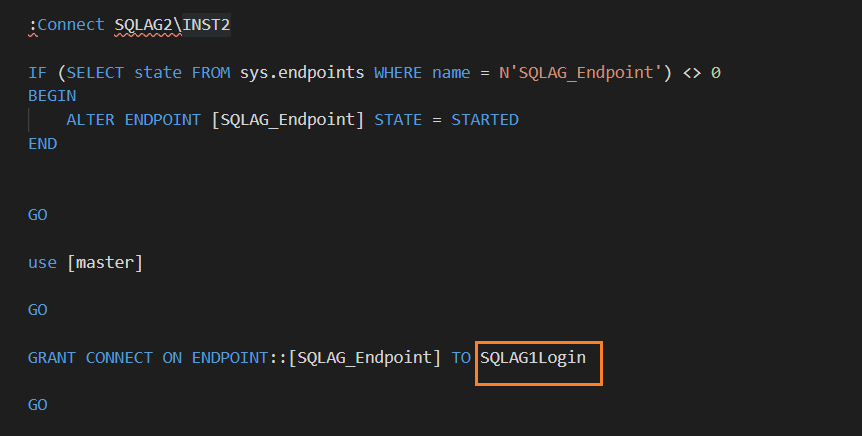Click the BEGIN keyword
Screen dimensions: 862x436
(x=51, y=96)
